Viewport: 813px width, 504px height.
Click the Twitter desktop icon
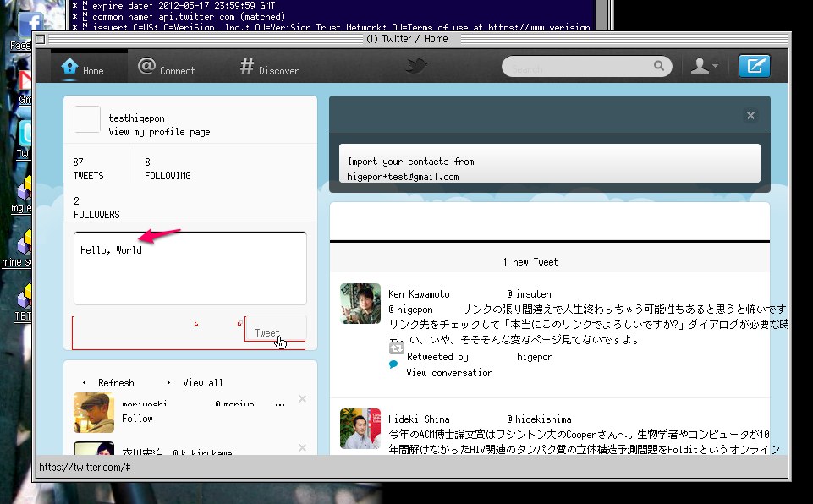click(25, 139)
